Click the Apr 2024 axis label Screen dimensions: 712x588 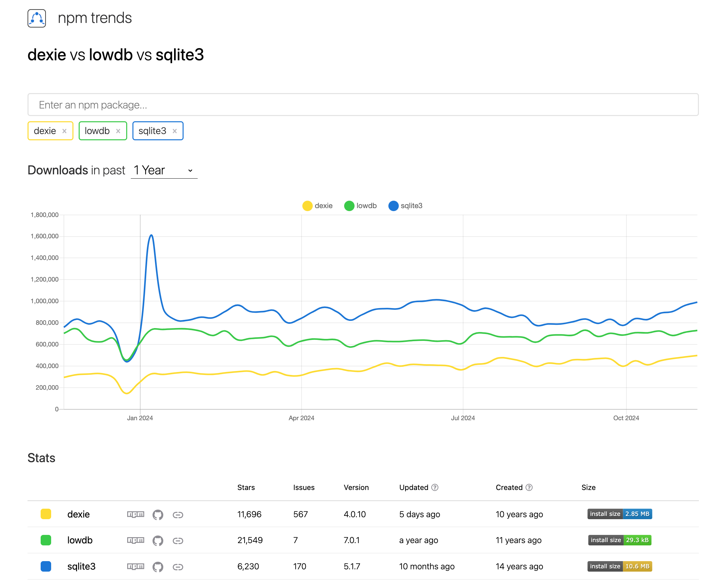tap(301, 418)
